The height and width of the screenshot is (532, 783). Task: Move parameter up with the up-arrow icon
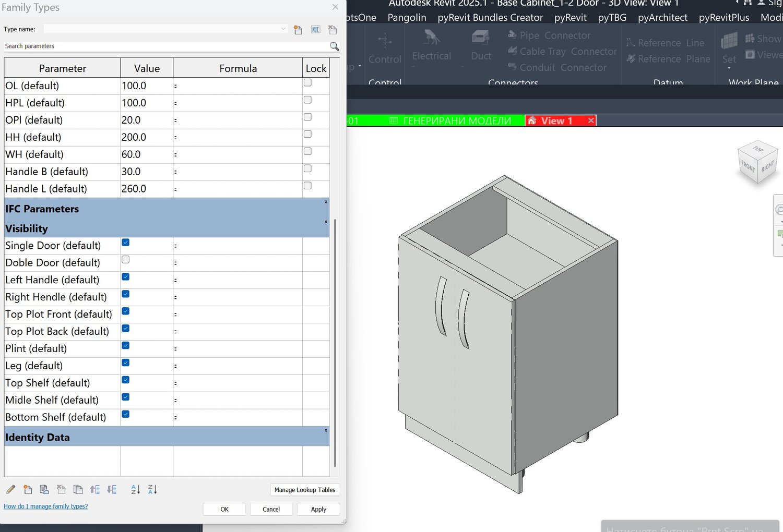[x=94, y=489]
